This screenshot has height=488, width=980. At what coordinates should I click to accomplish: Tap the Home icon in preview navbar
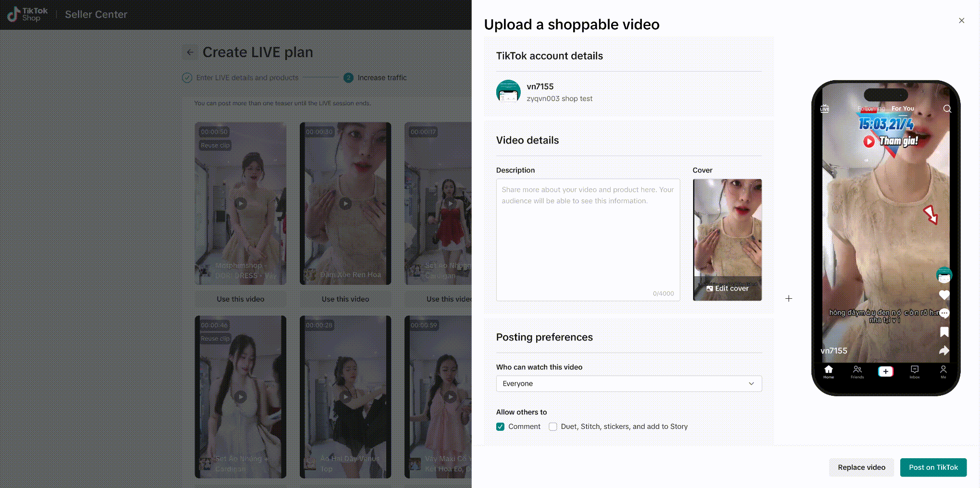click(829, 371)
